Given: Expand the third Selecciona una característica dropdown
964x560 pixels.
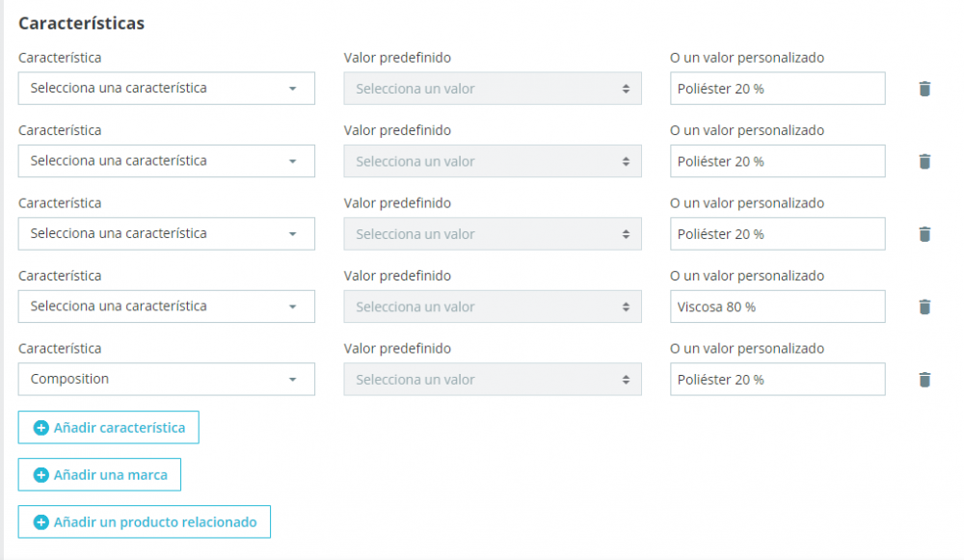Looking at the screenshot, I should [166, 233].
